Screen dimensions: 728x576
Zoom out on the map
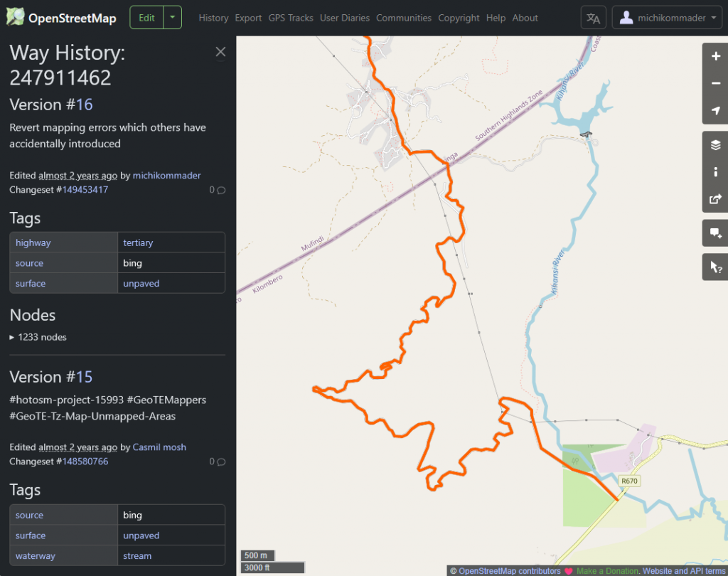[715, 83]
